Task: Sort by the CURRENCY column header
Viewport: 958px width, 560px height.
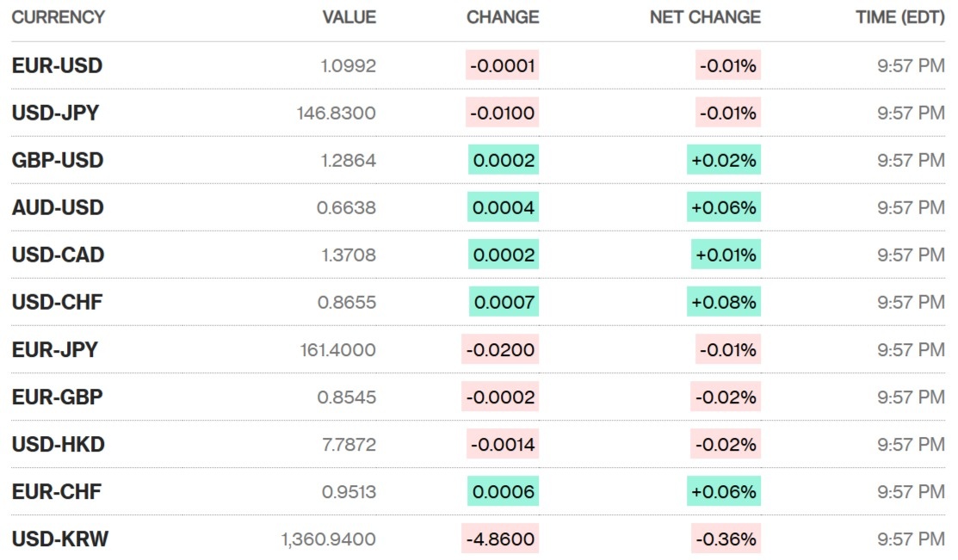Action: coord(58,17)
